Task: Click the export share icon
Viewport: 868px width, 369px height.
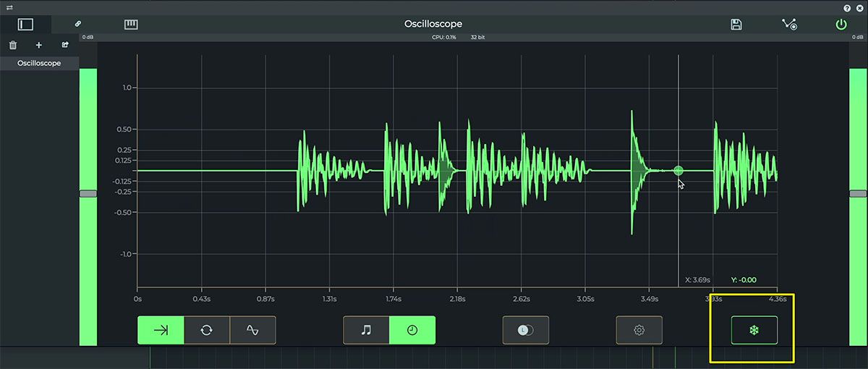Action: [65, 45]
